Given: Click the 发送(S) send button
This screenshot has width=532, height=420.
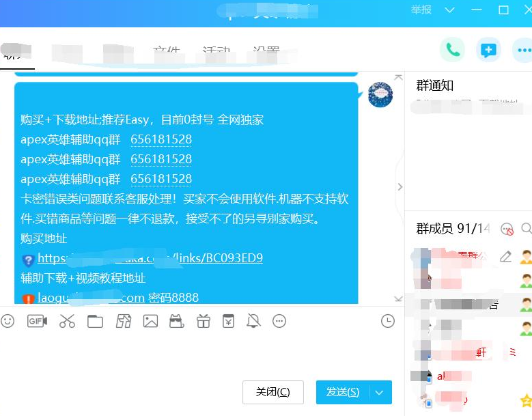Looking at the screenshot, I should tap(343, 393).
